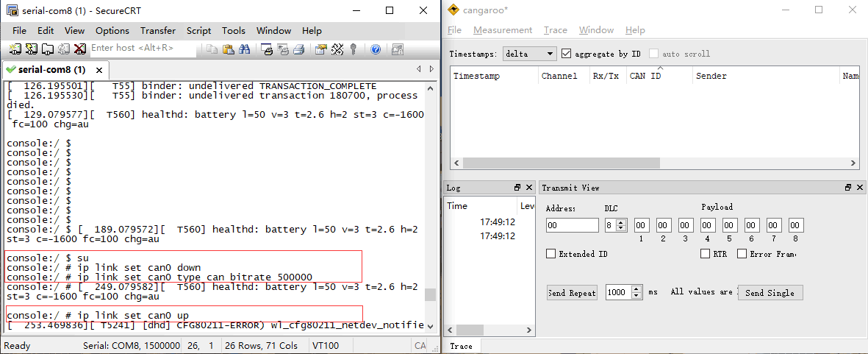This screenshot has height=354, width=868.
Task: Open the File menu in cangaroo
Action: point(454,30)
